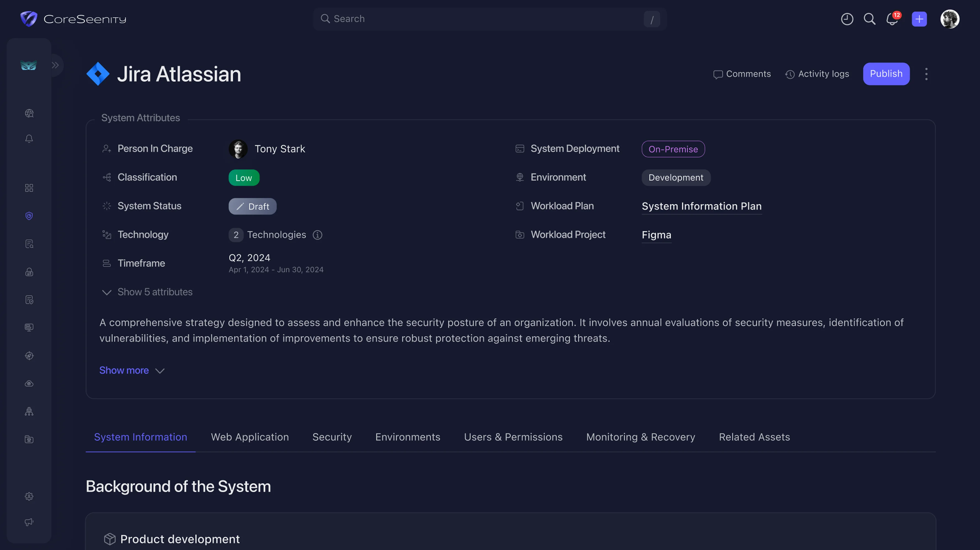Switch to the Environments tab

(x=408, y=437)
